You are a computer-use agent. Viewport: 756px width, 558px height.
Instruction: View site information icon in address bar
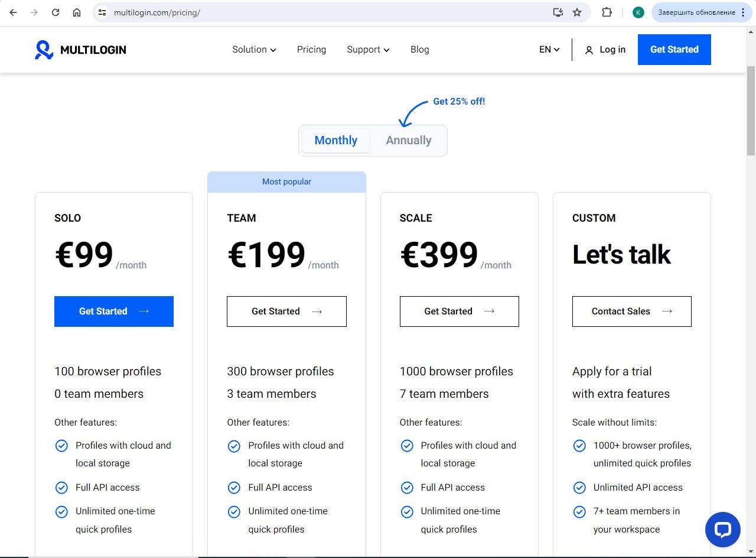[102, 12]
